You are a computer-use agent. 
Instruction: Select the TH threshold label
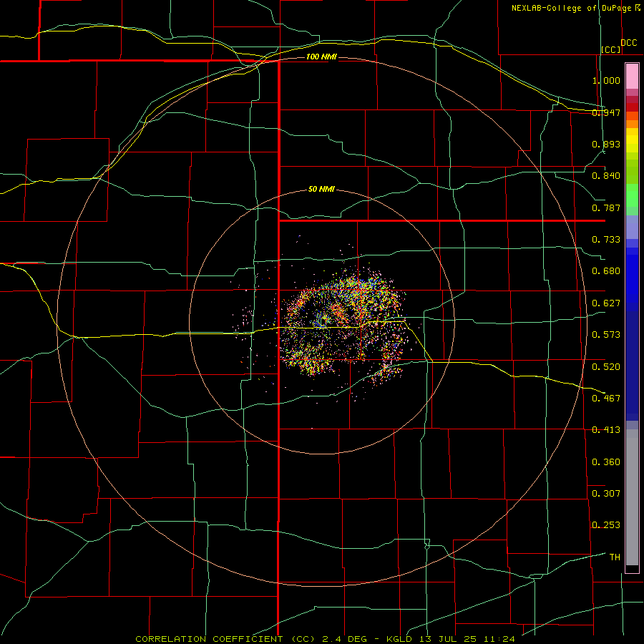pos(615,557)
